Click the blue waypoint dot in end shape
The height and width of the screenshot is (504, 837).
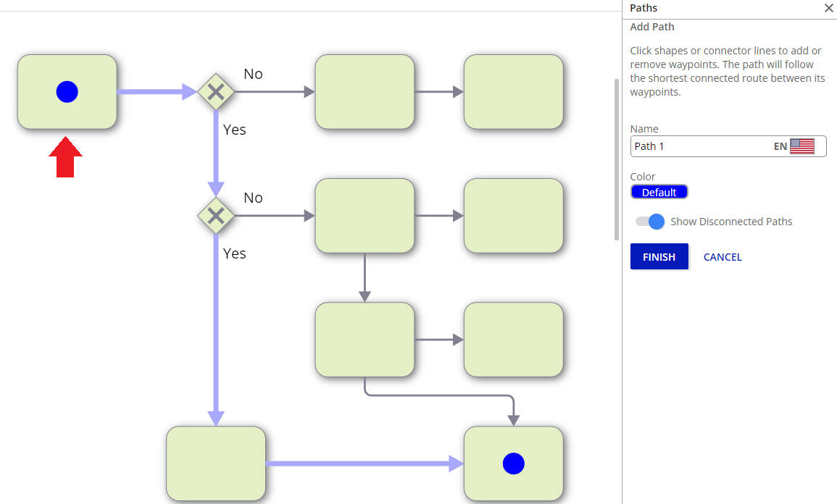point(513,463)
